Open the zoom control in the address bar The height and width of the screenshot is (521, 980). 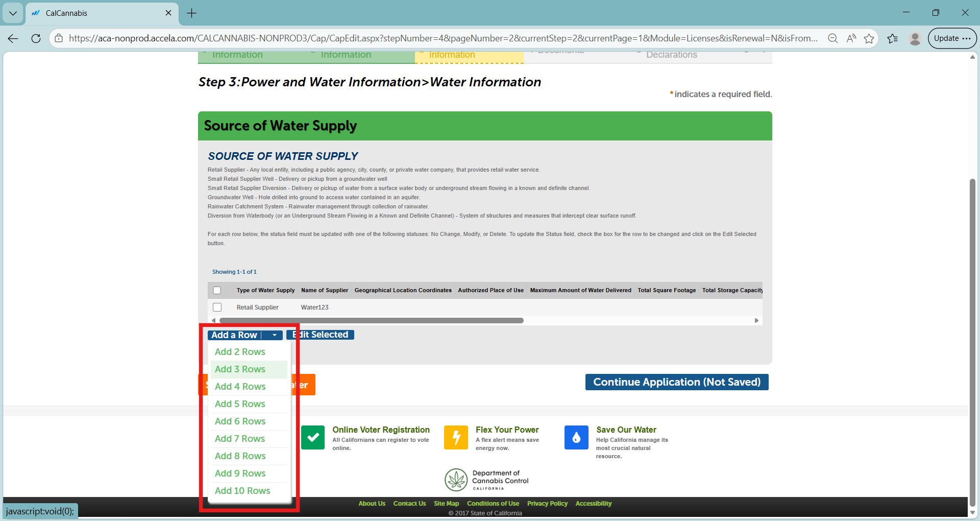coord(832,38)
